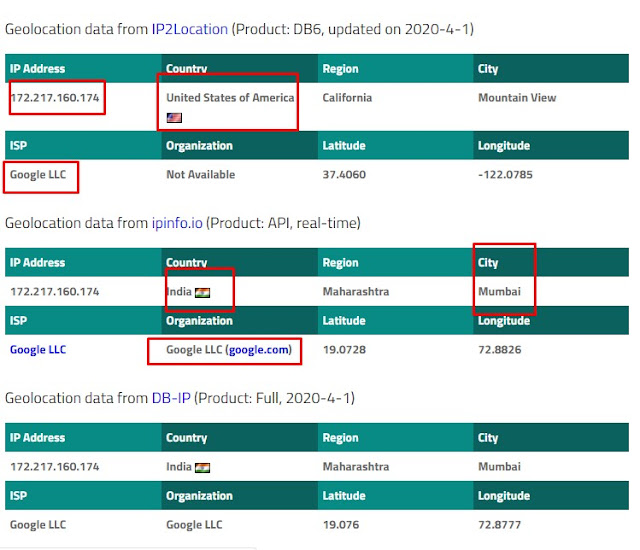The image size is (640, 550).
Task: Select Google LLC ISP in DB-IP table
Action: [x=38, y=525]
